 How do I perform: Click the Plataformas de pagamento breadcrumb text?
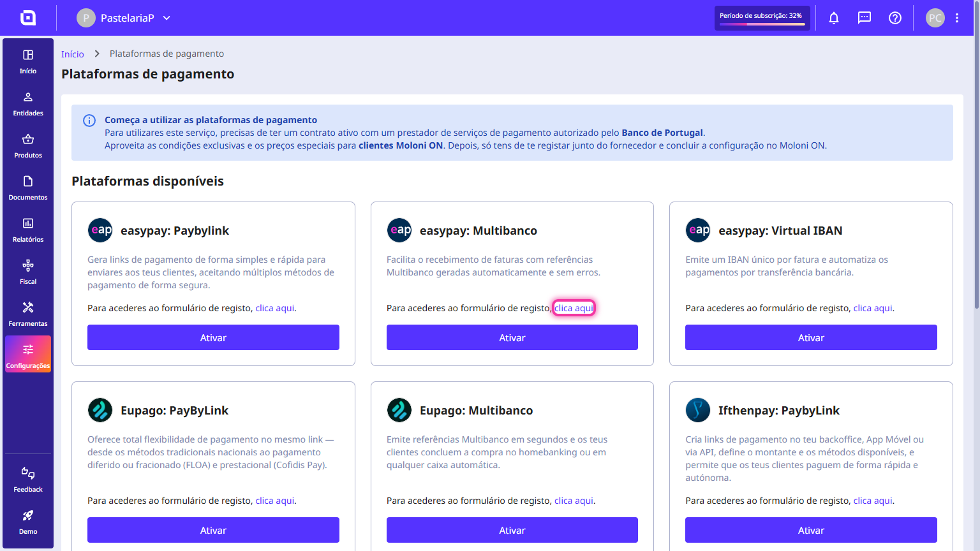[x=167, y=54]
